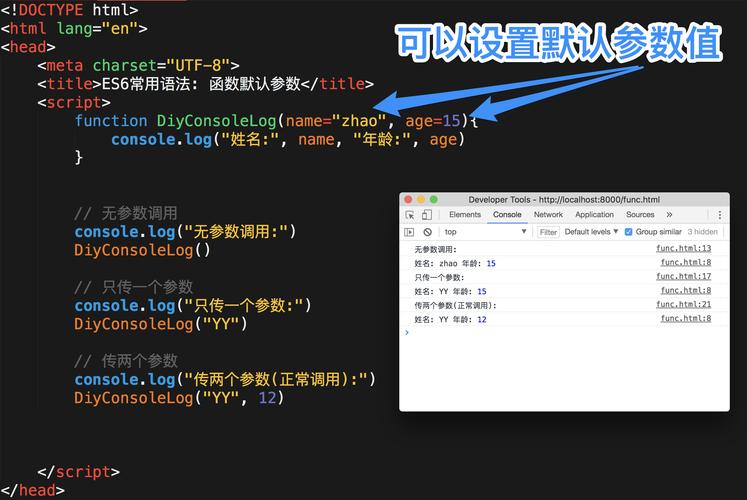Click the comment // 无参数调用
Viewport: 747px width, 500px height.
(126, 213)
